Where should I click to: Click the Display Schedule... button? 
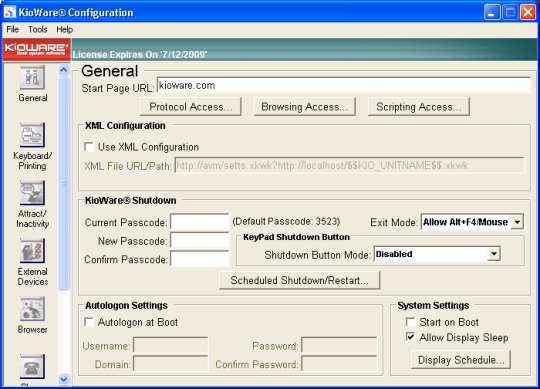[x=461, y=360]
